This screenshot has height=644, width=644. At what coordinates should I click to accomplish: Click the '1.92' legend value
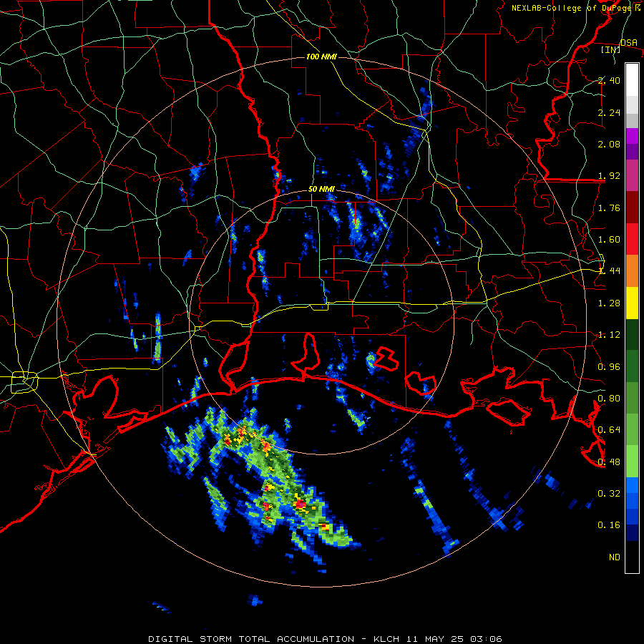pyautogui.click(x=609, y=176)
